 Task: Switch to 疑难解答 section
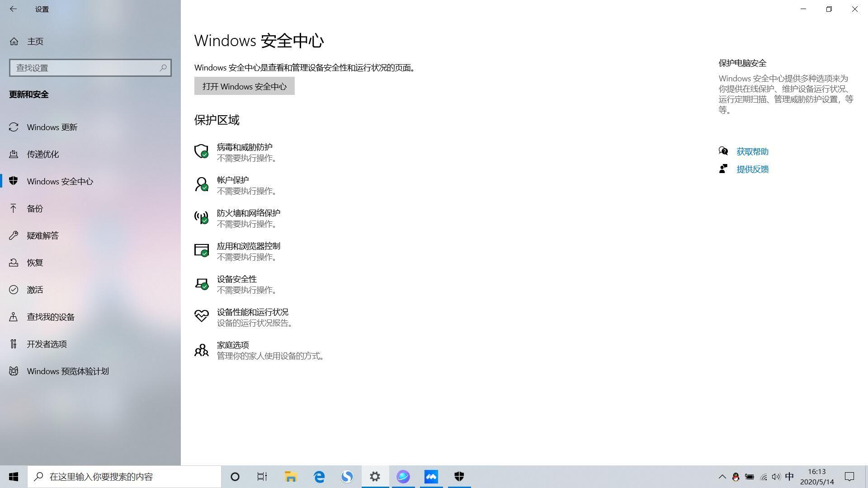tap(42, 236)
